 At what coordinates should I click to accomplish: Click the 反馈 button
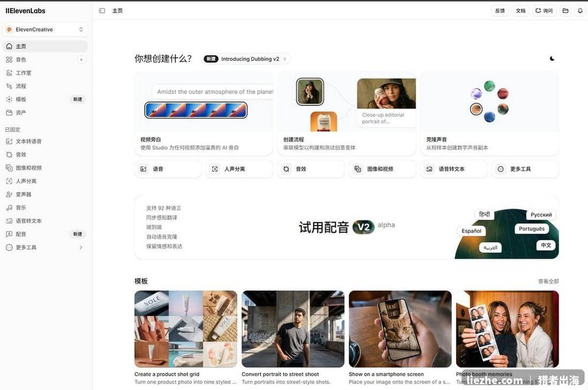point(500,11)
